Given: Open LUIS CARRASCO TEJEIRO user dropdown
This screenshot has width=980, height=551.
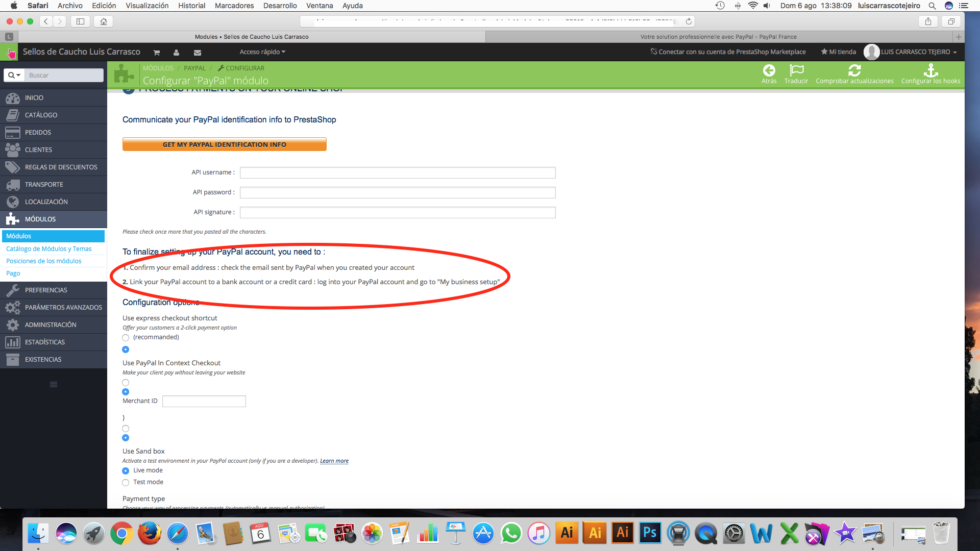Looking at the screenshot, I should point(918,52).
